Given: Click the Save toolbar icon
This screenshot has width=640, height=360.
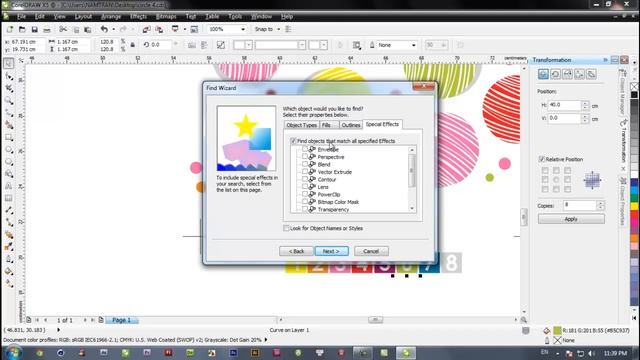Looking at the screenshot, I should tap(35, 29).
